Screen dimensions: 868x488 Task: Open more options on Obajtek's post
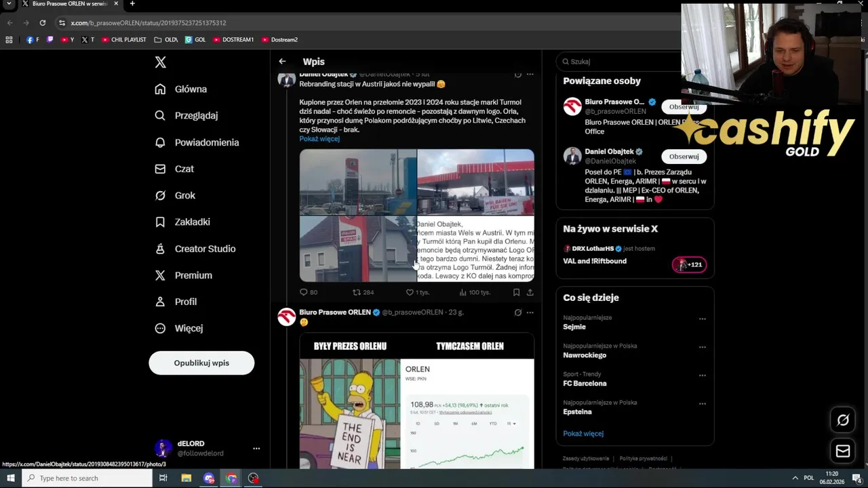pyautogui.click(x=530, y=74)
